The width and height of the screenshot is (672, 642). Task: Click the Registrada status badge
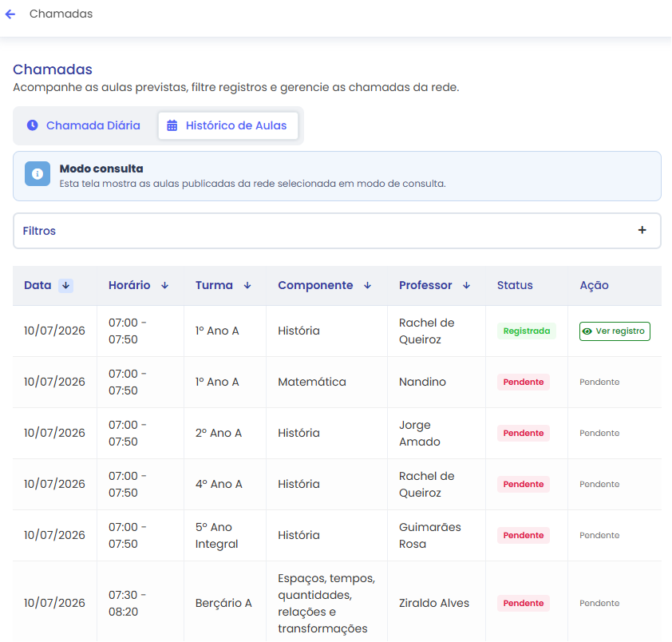tap(526, 331)
